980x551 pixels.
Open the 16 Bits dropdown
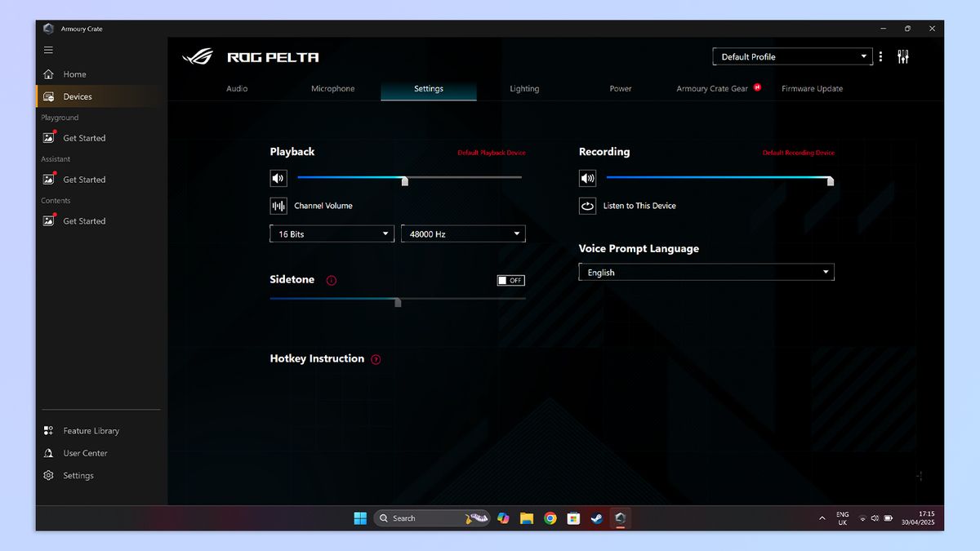click(x=331, y=233)
